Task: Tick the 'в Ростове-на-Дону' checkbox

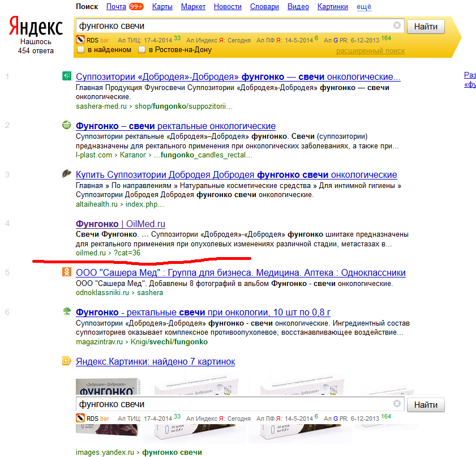Action: click(141, 50)
